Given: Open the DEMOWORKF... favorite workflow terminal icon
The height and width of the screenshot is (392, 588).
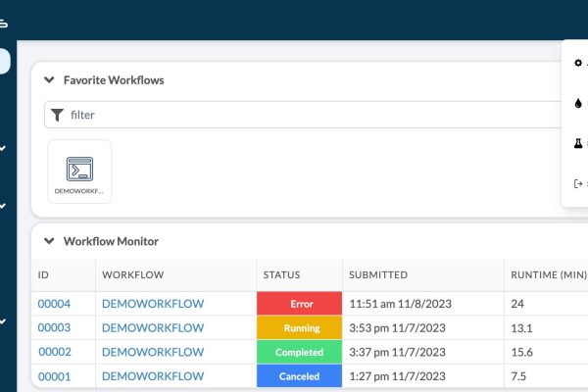Looking at the screenshot, I should pos(79,170).
